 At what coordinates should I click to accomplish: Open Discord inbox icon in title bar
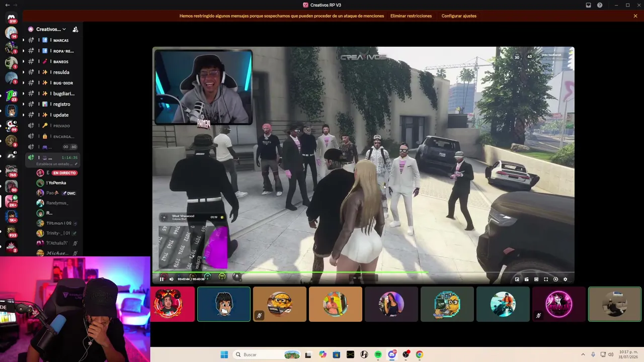(x=588, y=5)
